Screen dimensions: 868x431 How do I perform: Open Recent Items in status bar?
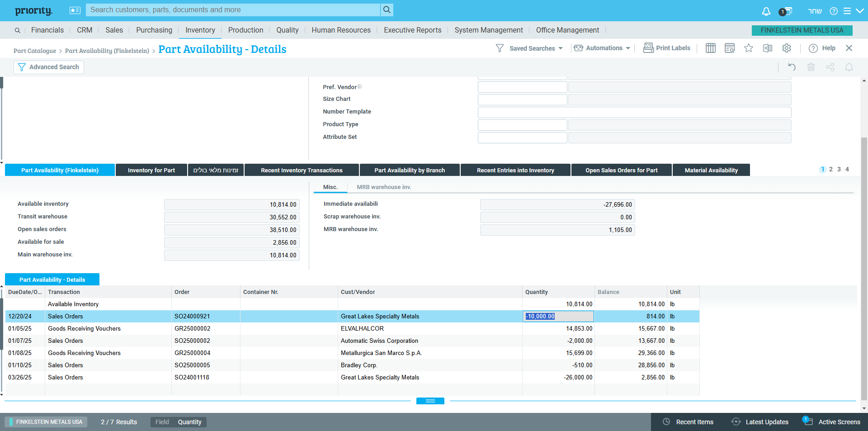688,422
